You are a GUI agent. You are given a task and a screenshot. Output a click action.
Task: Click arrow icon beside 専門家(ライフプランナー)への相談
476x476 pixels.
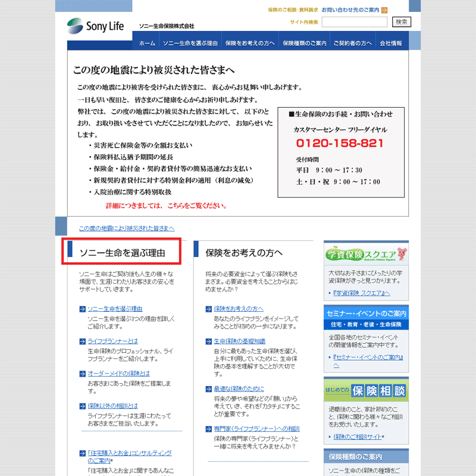click(x=209, y=429)
